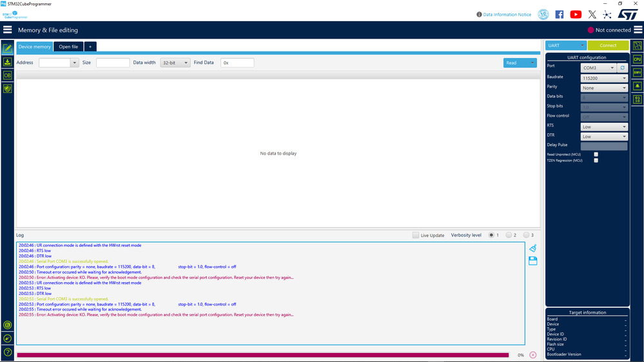Image resolution: width=644 pixels, height=362 pixels.
Task: Expand the Address field dropdown arrow
Action: point(74,62)
